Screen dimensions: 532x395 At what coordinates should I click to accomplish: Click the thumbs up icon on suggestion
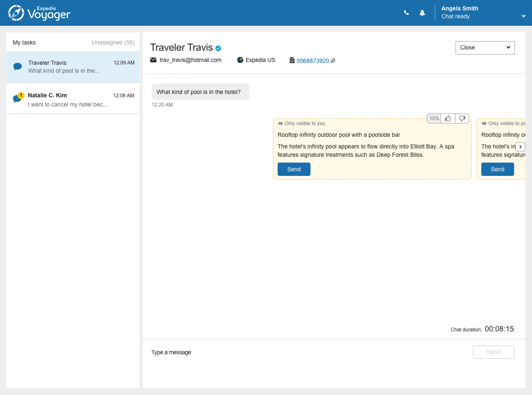click(448, 118)
